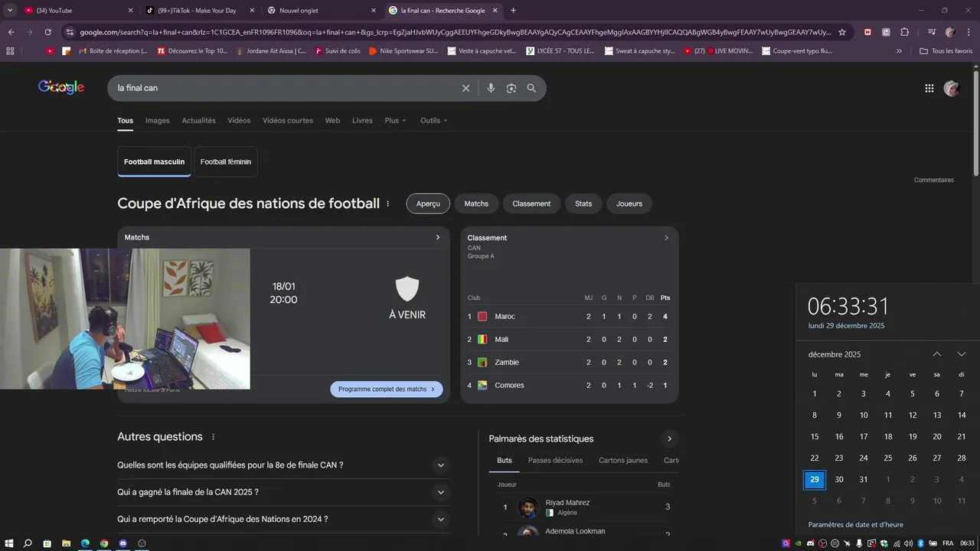Select the Matchs chip button

pyautogui.click(x=476, y=204)
